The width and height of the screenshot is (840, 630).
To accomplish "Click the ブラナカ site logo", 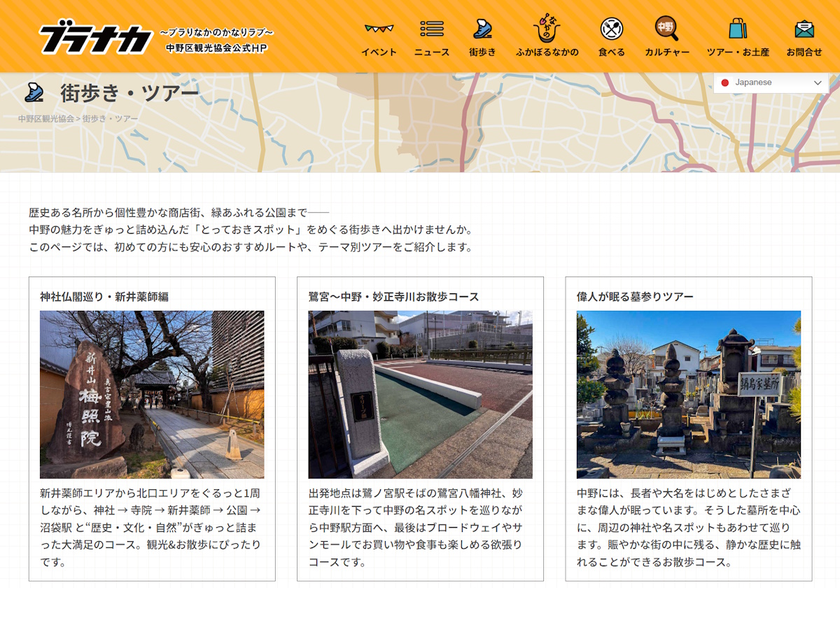I will (x=96, y=39).
